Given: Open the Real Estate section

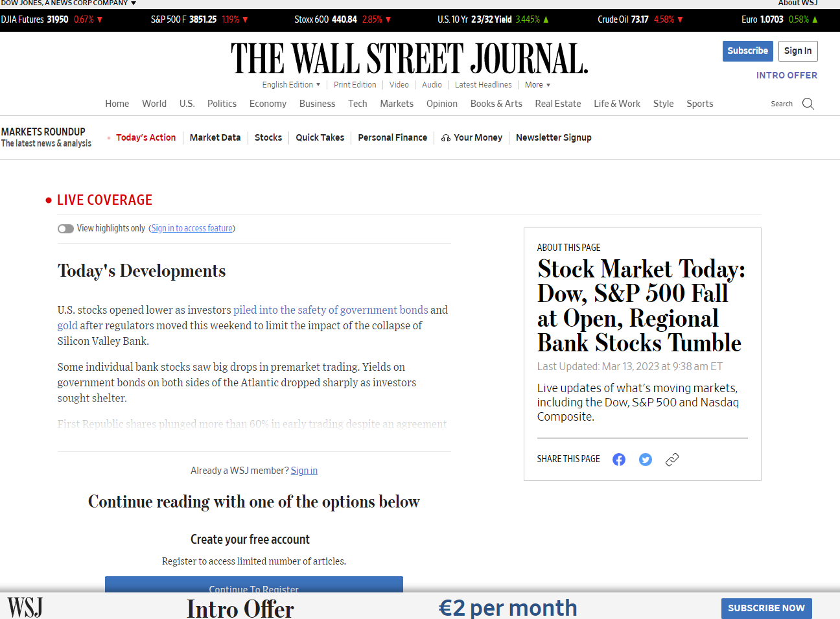Looking at the screenshot, I should pyautogui.click(x=558, y=104).
